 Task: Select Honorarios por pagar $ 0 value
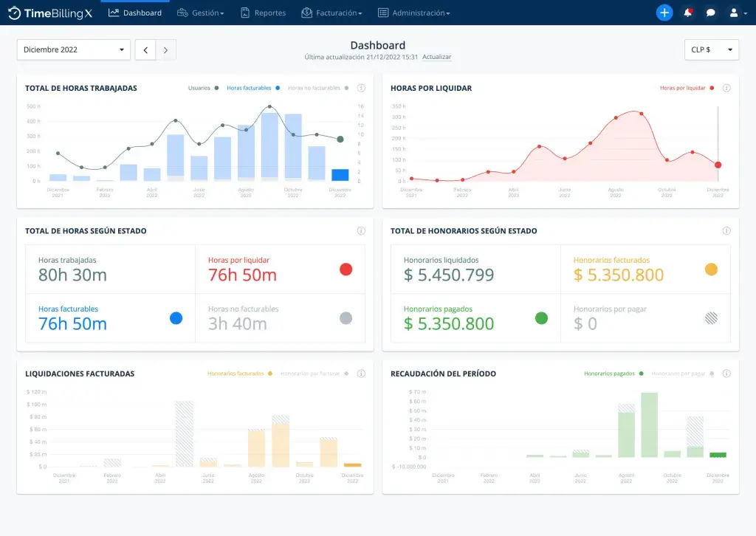click(585, 323)
